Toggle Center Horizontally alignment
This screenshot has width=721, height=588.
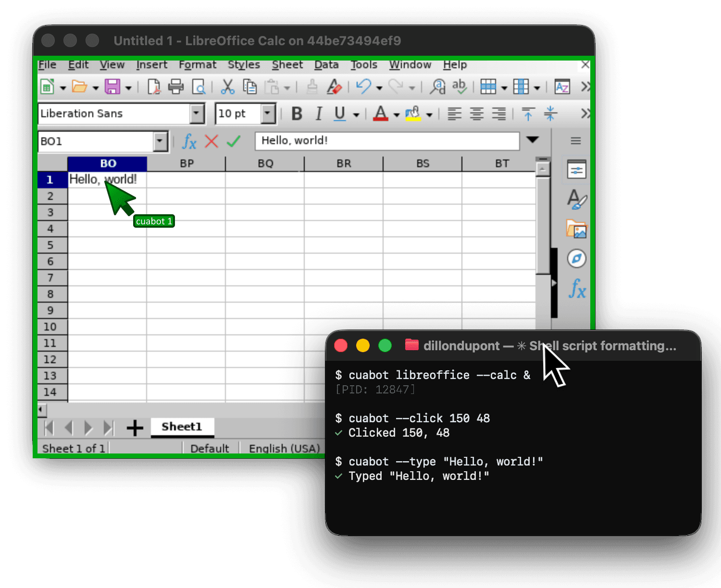point(476,114)
